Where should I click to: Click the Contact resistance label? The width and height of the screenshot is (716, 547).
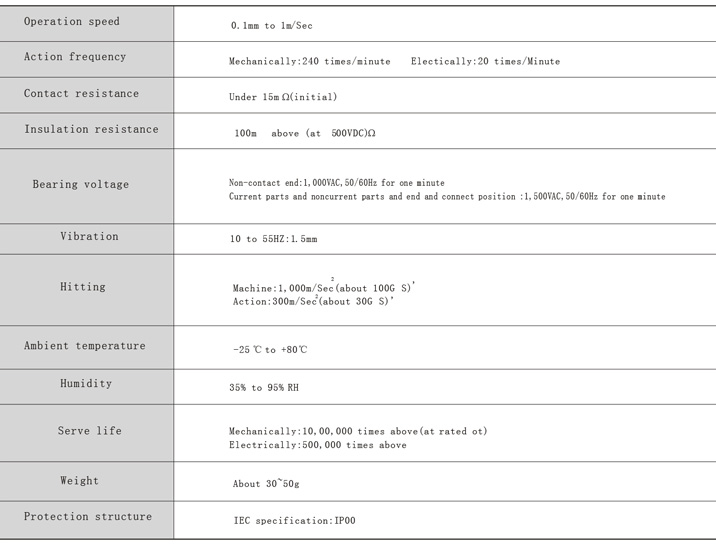82,93
